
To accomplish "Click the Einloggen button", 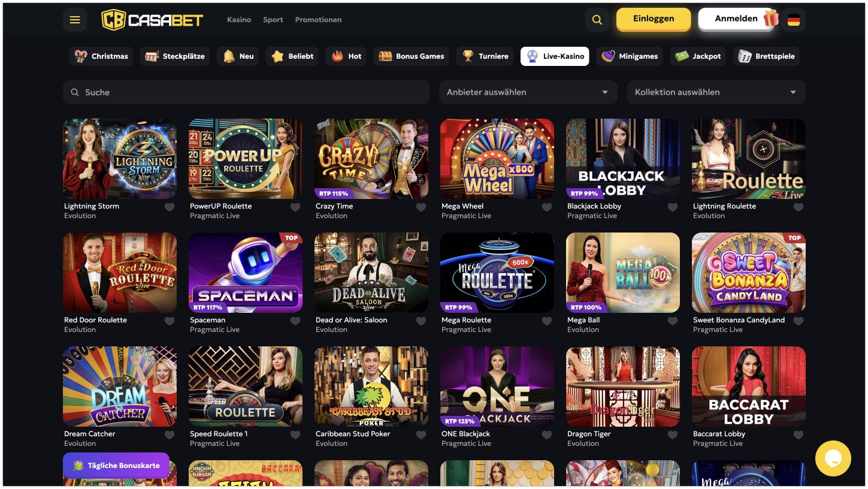I will pyautogui.click(x=654, y=19).
